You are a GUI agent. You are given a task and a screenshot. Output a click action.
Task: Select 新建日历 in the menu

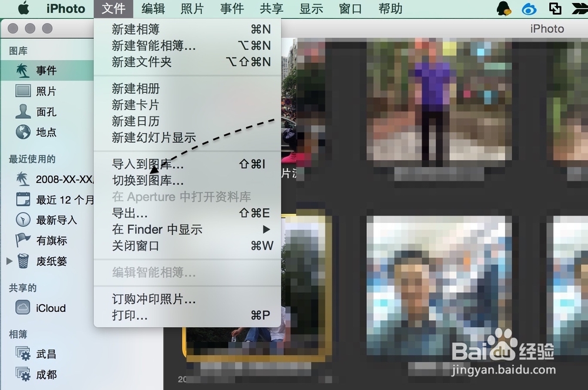[x=187, y=121]
